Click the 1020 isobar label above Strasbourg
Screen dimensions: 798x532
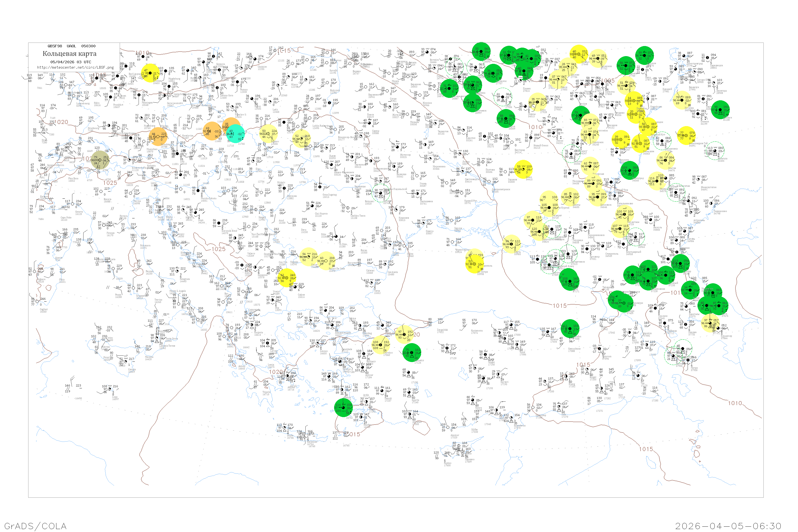61,122
